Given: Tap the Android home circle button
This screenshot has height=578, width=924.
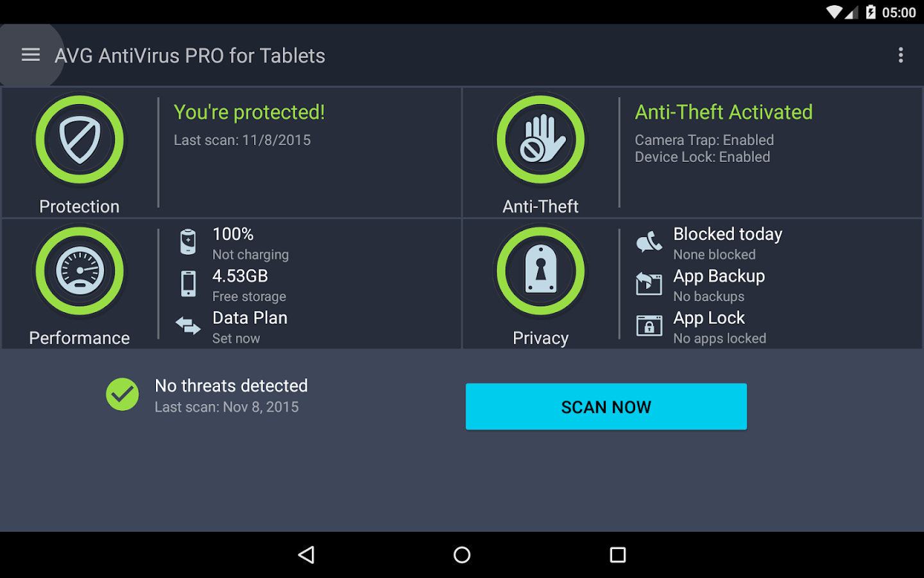Looking at the screenshot, I should (x=462, y=555).
